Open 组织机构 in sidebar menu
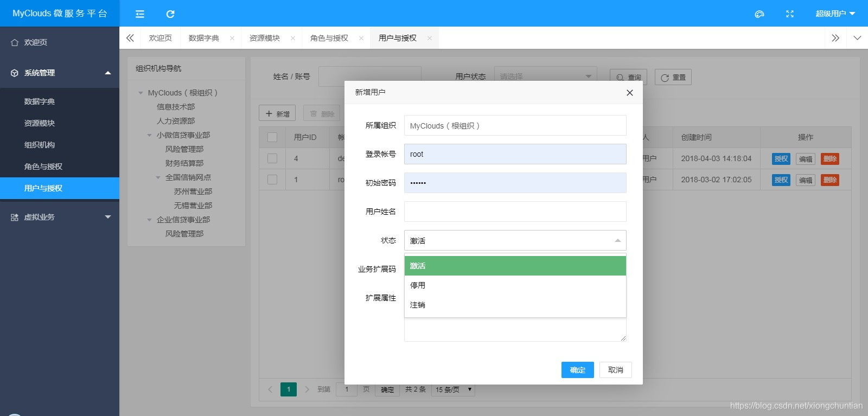This screenshot has height=416, width=868. [x=60, y=145]
